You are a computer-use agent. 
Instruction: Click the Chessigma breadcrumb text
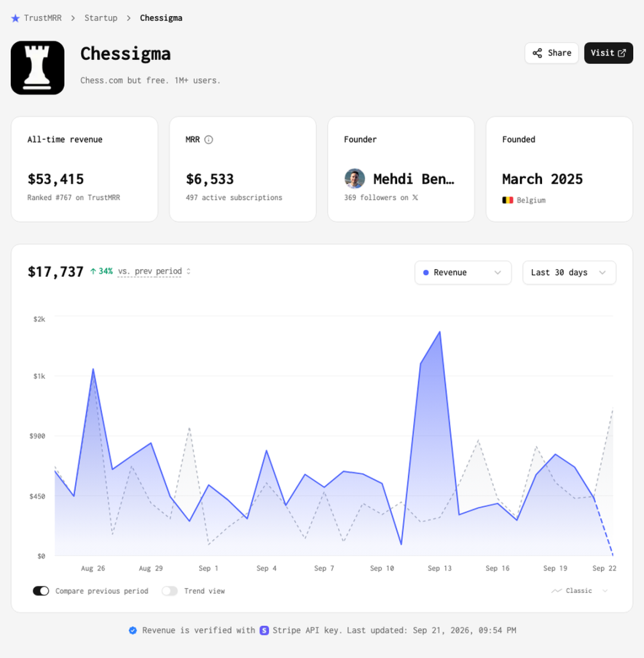[161, 18]
